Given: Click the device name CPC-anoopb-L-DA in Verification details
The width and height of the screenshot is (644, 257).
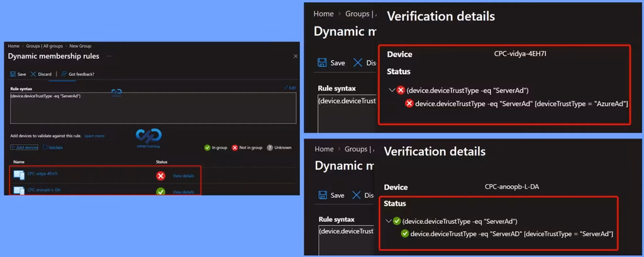Looking at the screenshot, I should point(512,186).
